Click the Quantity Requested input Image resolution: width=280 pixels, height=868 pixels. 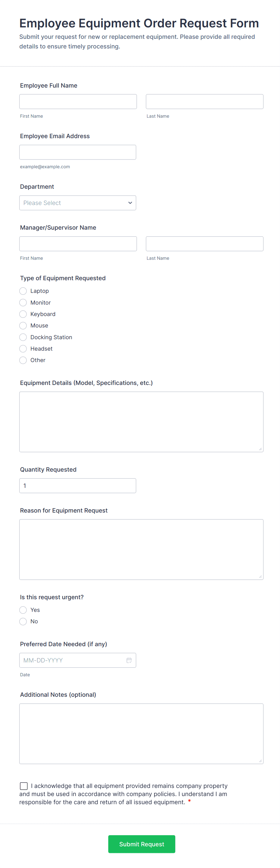77,485
